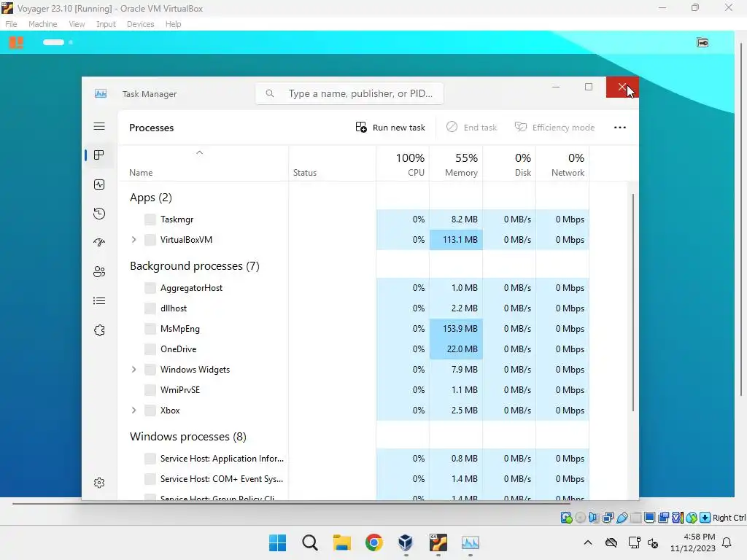
Task: Sort by Memory column header
Action: click(x=456, y=164)
